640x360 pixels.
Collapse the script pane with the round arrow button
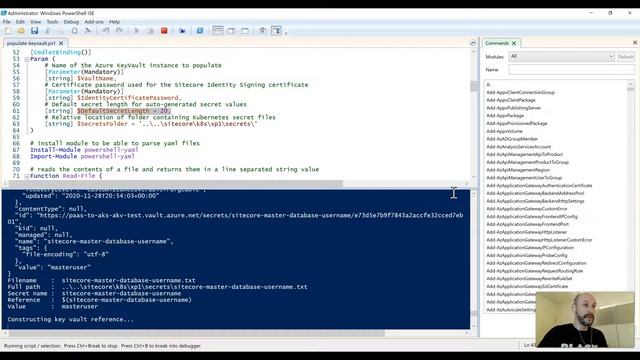473,43
